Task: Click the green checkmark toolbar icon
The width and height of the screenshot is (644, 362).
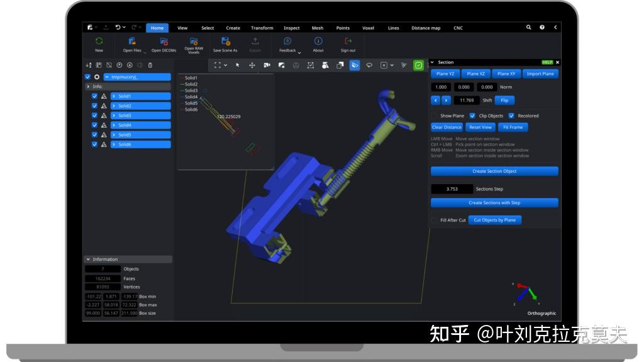Action: pyautogui.click(x=418, y=65)
